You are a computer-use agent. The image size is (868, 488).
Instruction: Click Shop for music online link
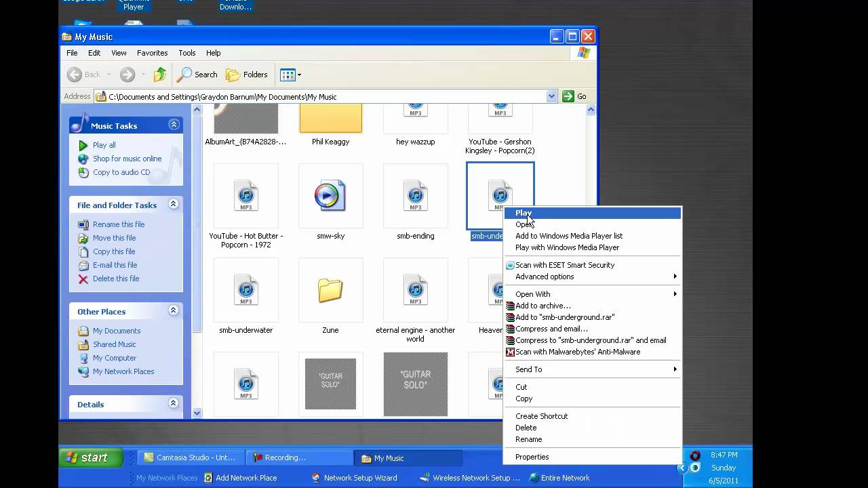127,159
